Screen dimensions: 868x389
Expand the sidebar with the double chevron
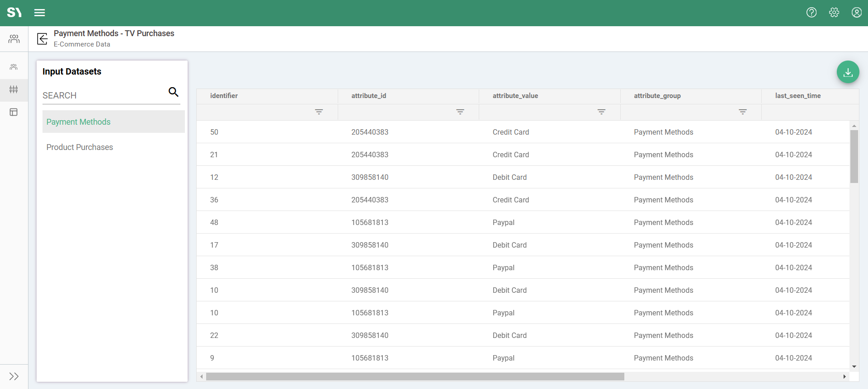point(14,376)
